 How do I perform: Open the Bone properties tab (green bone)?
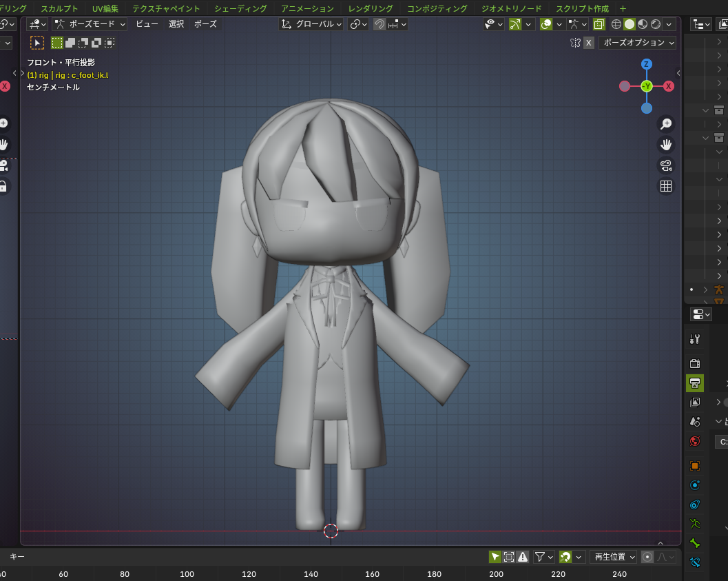coord(695,543)
